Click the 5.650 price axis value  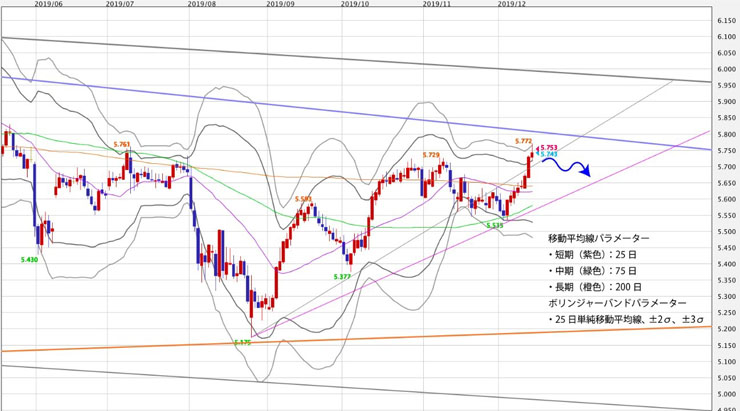point(727,183)
